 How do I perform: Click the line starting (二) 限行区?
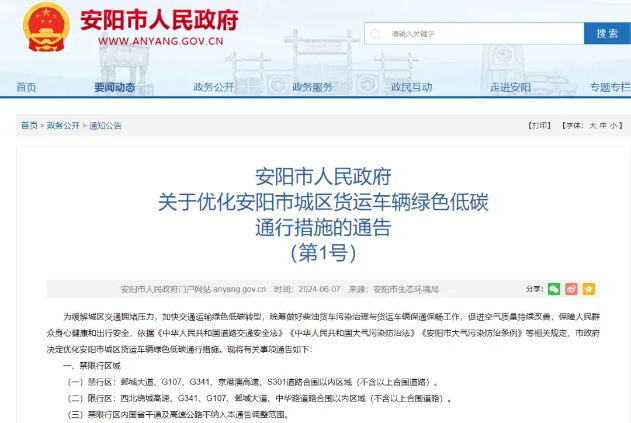[260, 398]
